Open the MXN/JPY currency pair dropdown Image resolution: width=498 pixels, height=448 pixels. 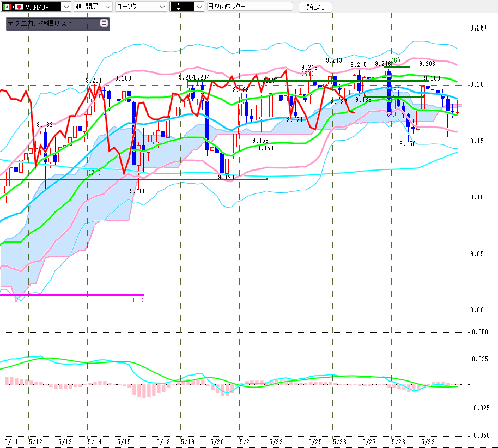tap(35, 7)
